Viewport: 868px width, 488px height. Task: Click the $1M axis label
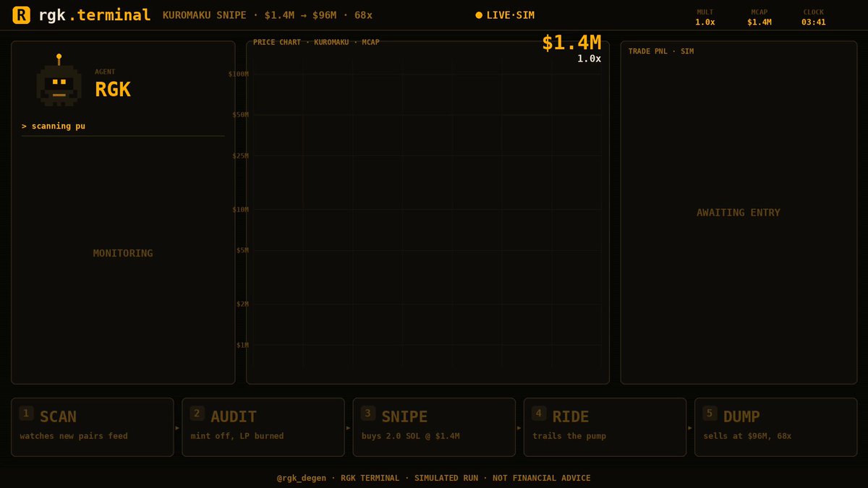pyautogui.click(x=242, y=345)
